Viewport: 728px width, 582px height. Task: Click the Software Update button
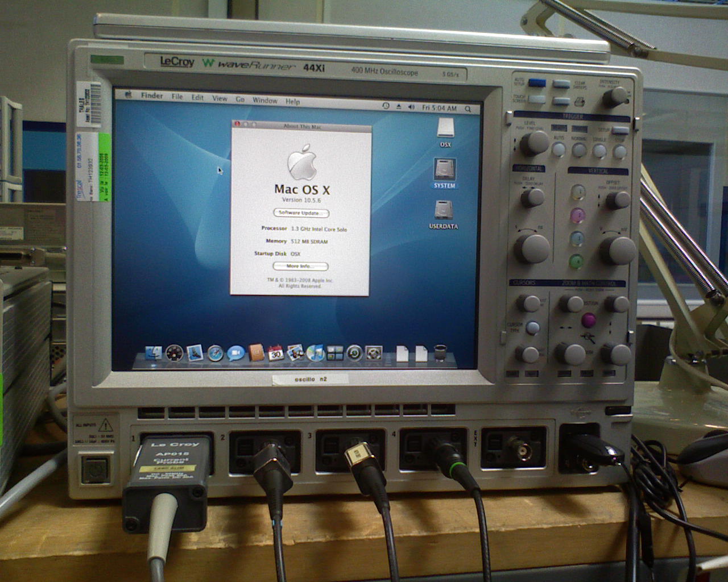pyautogui.click(x=301, y=213)
